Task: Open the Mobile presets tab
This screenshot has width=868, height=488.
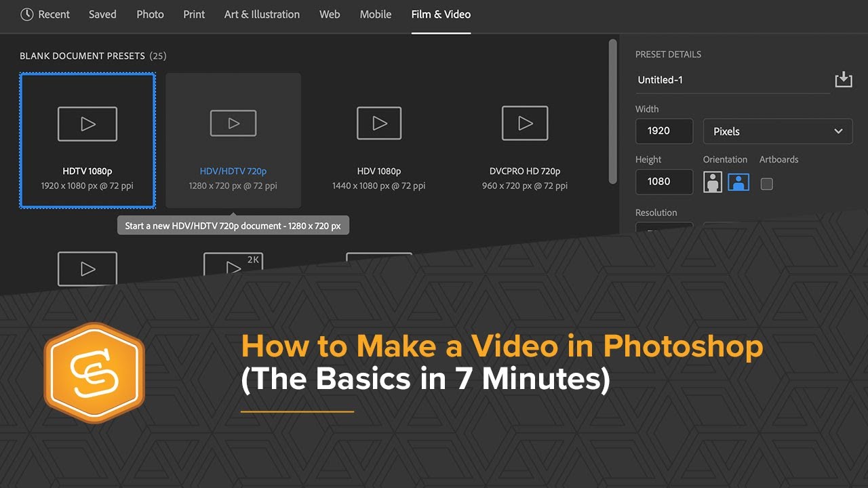Action: point(376,14)
